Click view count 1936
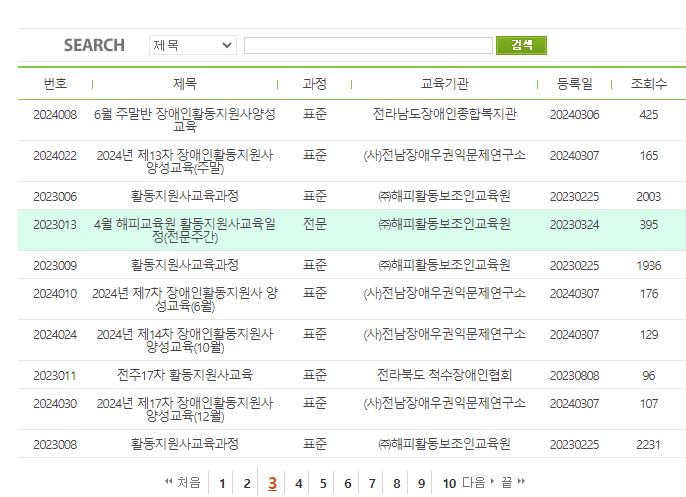The width and height of the screenshot is (686, 497). (x=648, y=266)
